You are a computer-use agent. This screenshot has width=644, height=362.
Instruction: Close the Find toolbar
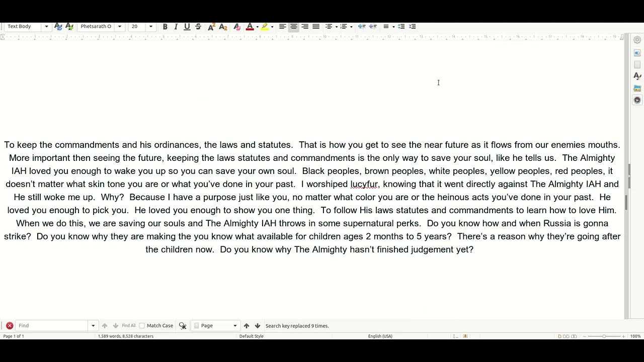point(10,326)
